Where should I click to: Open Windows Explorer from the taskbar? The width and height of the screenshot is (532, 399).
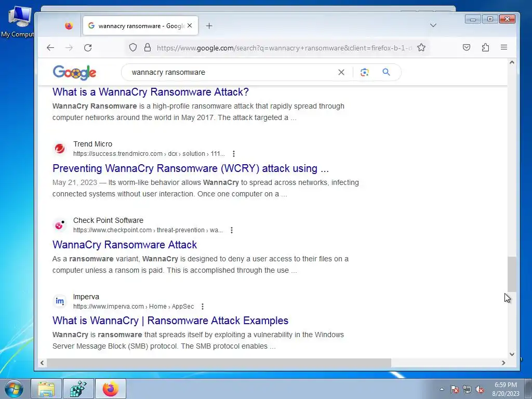[46, 389]
